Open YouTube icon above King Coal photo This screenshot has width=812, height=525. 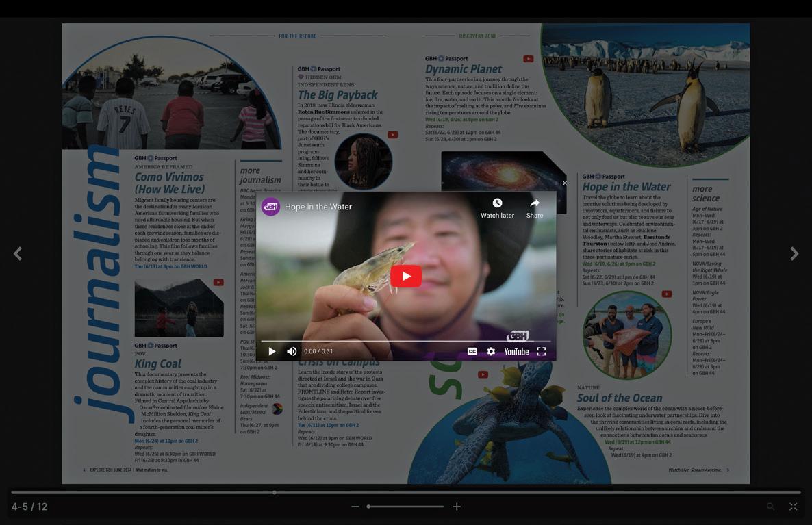tap(218, 283)
